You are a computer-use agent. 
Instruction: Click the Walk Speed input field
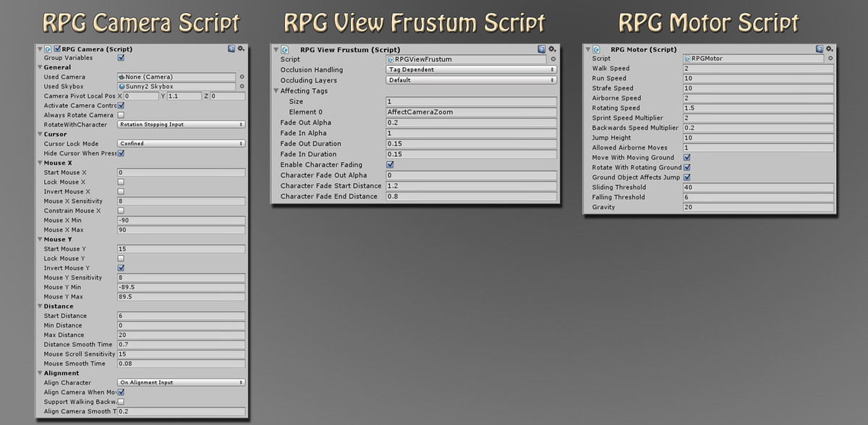[756, 68]
